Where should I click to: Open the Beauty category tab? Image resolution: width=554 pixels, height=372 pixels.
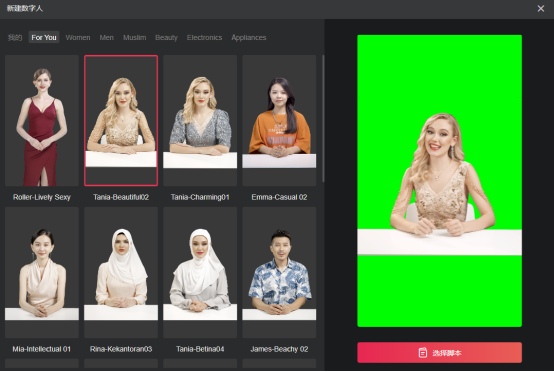click(x=166, y=37)
